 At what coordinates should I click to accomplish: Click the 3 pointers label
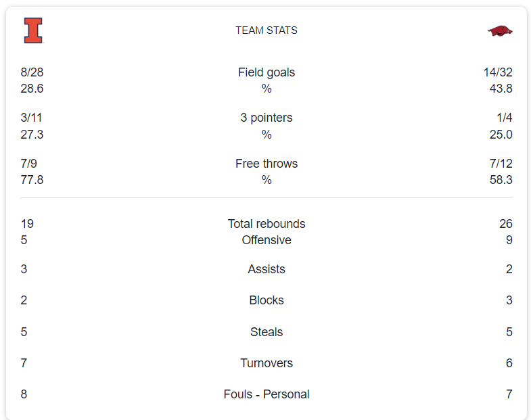(x=267, y=118)
